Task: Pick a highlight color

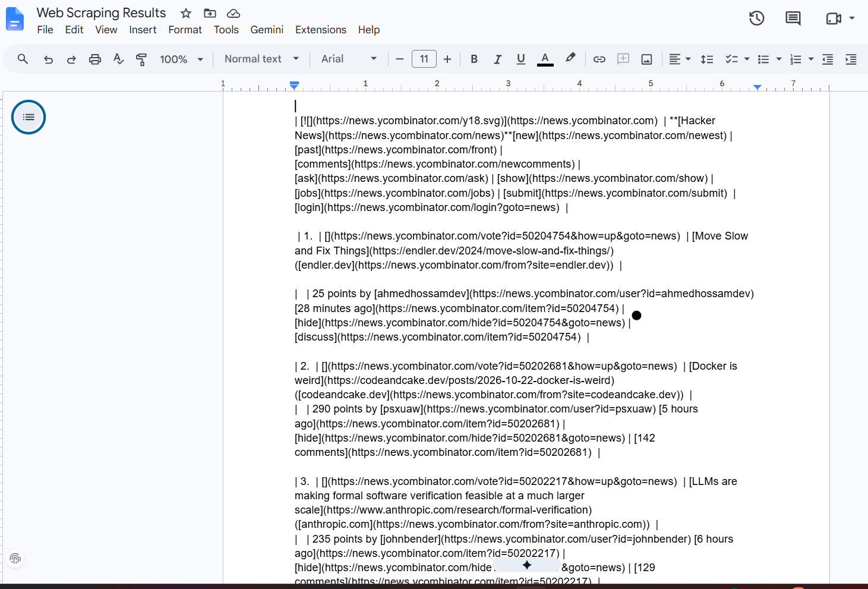Action: (x=570, y=59)
